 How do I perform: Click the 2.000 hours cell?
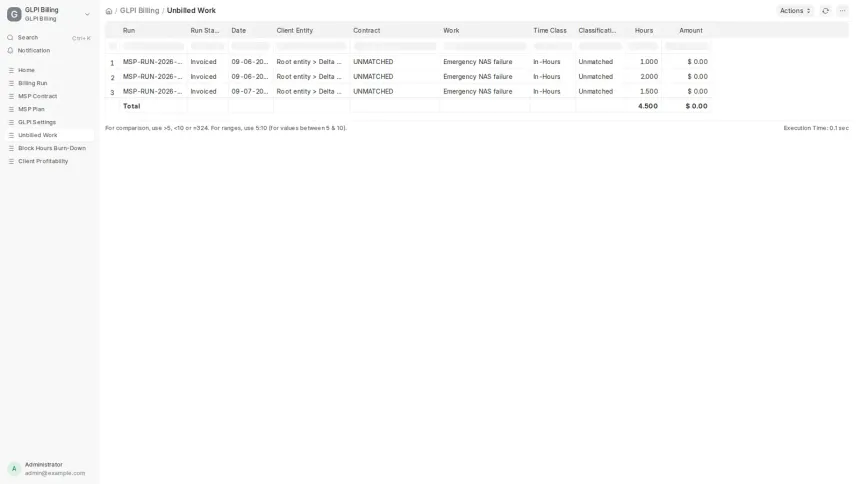click(x=644, y=77)
